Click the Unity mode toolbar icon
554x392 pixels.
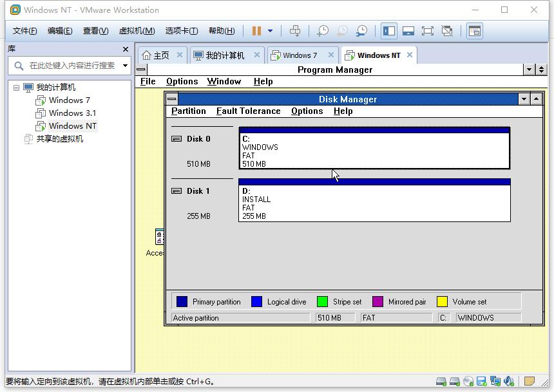(x=447, y=31)
